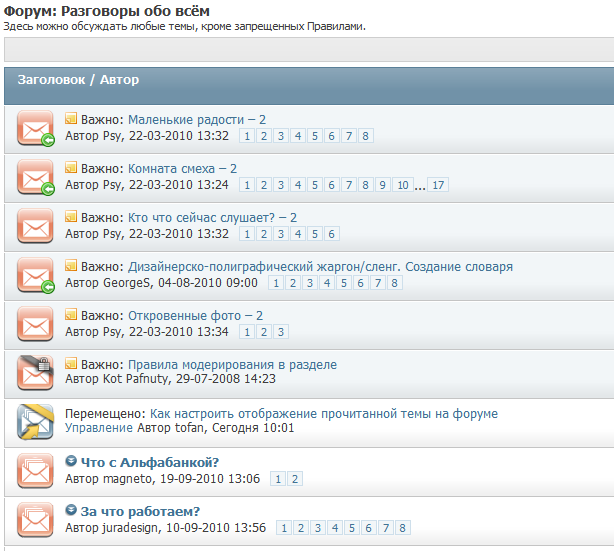Click sticky note icon before Маленькие радости

[71, 118]
